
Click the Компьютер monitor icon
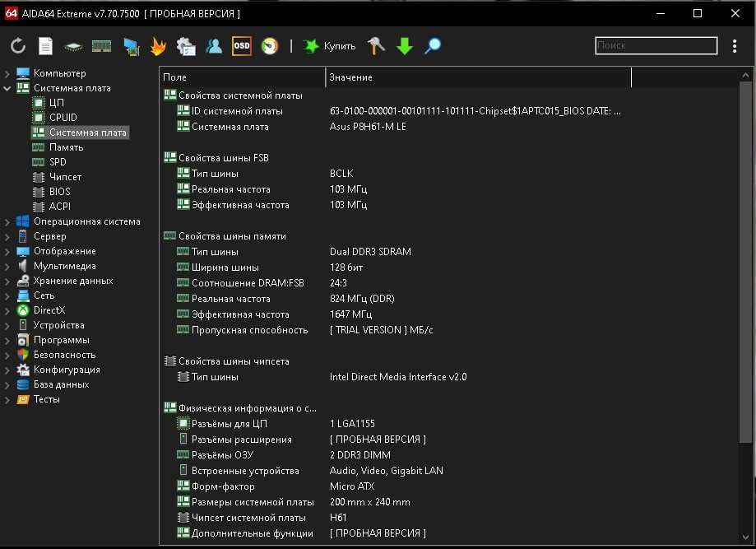coord(23,73)
